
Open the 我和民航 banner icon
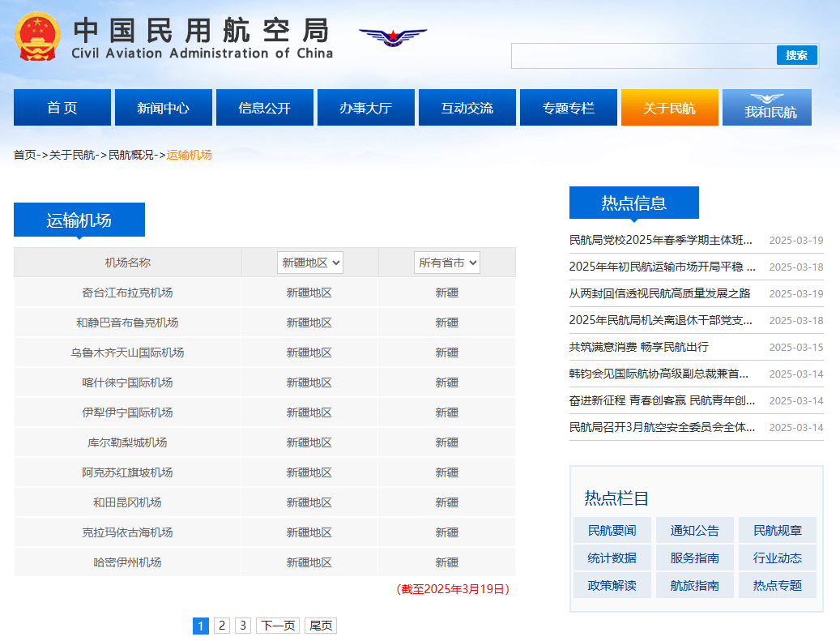(x=766, y=107)
